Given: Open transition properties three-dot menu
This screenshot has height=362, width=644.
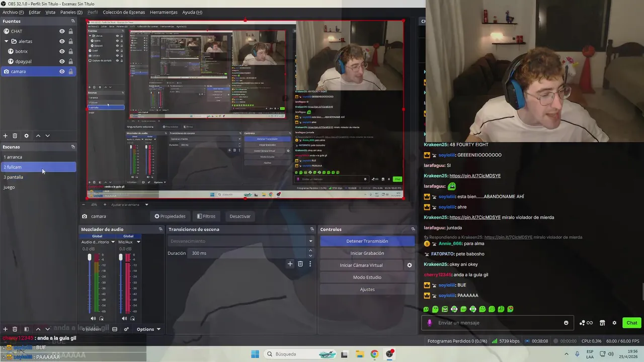Looking at the screenshot, I should click(310, 264).
